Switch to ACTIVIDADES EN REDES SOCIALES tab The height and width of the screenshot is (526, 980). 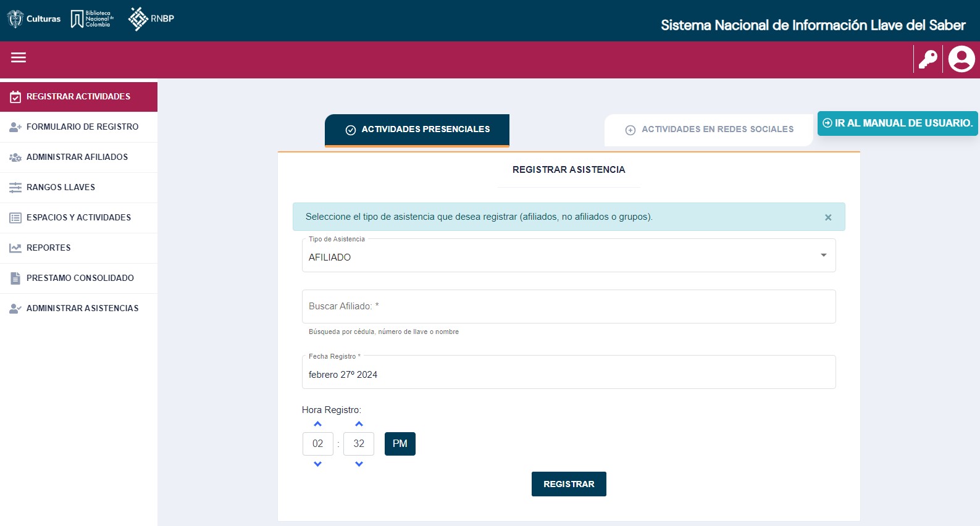tap(708, 130)
